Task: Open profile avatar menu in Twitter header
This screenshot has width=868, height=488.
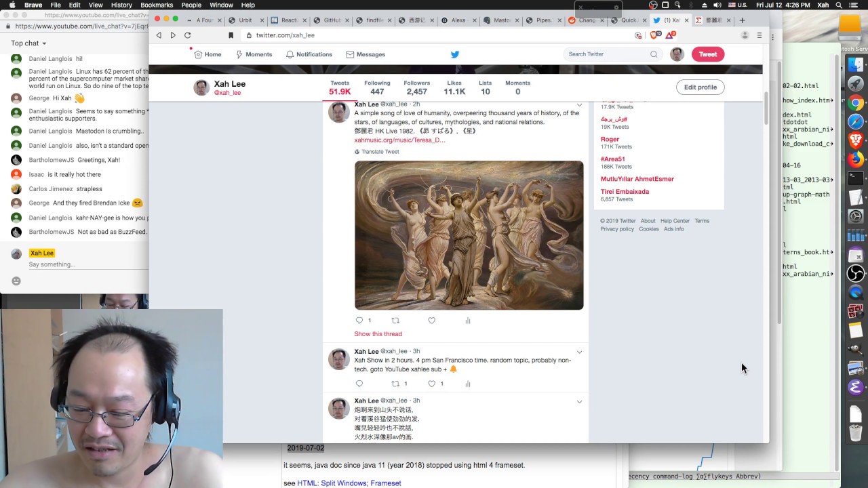Action: tap(677, 54)
